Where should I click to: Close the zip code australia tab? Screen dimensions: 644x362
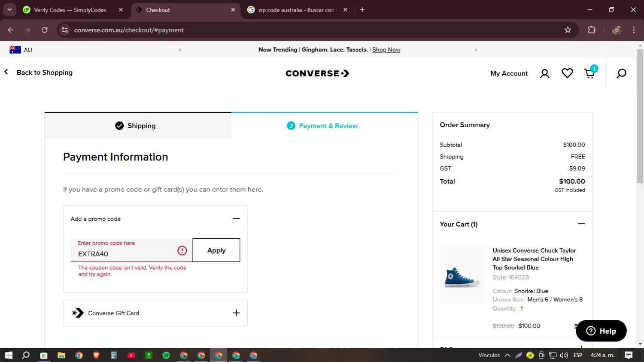[345, 10]
